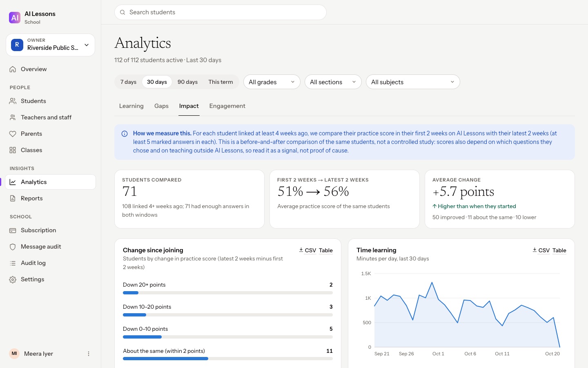The width and height of the screenshot is (588, 368).
Task: Open Overview via its home icon
Action: 13,69
